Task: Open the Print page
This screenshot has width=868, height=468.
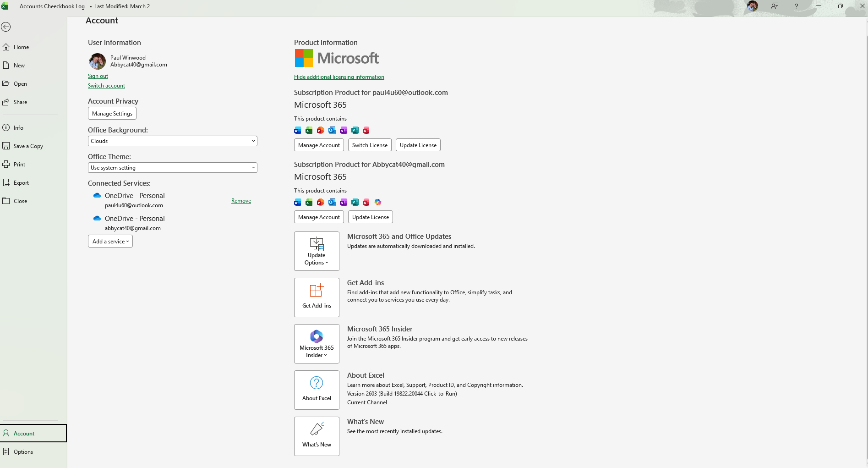Action: 33,165
